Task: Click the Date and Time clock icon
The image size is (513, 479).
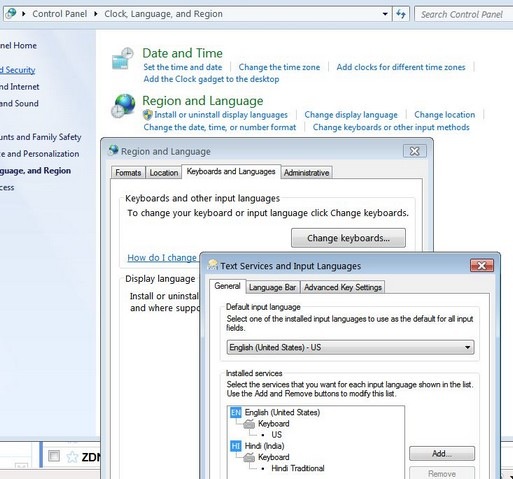Action: [x=123, y=59]
